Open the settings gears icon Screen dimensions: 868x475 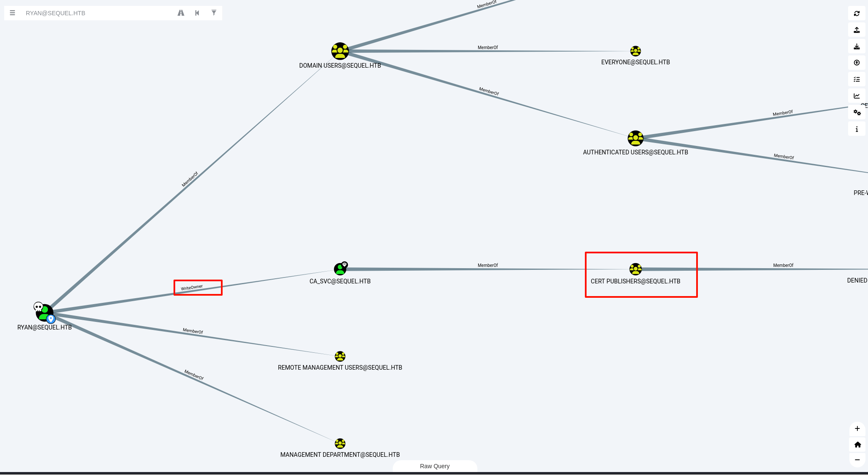click(857, 113)
